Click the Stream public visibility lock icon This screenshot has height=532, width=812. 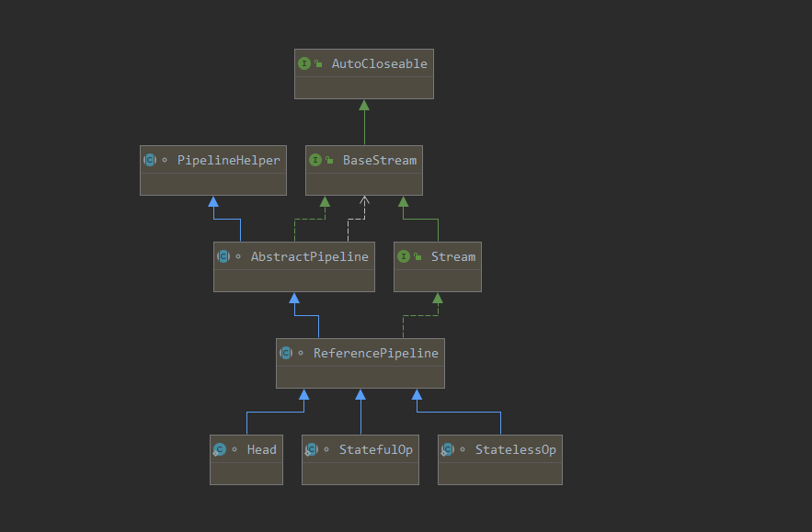click(x=417, y=256)
